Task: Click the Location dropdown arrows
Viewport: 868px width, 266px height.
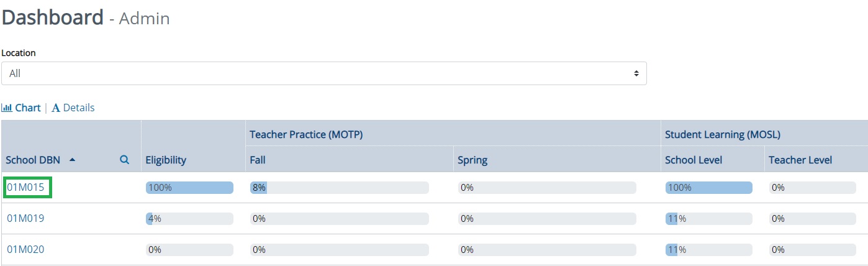Action: 636,73
